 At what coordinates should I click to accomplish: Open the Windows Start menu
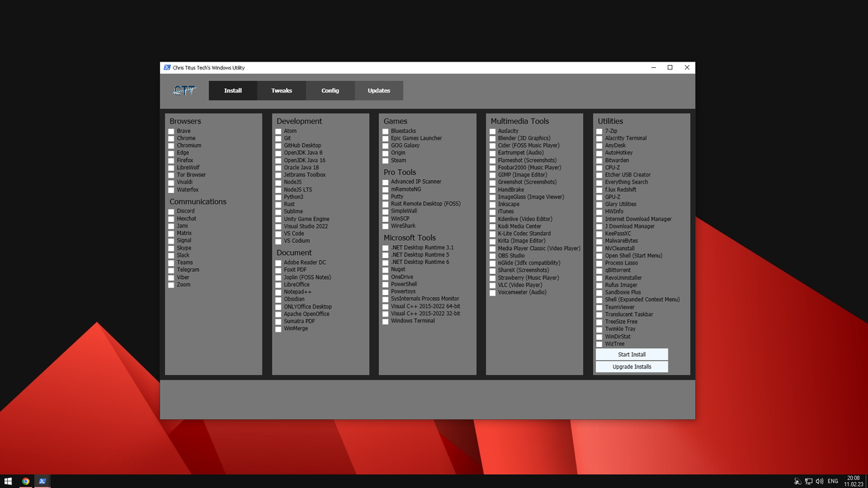pos(8,481)
